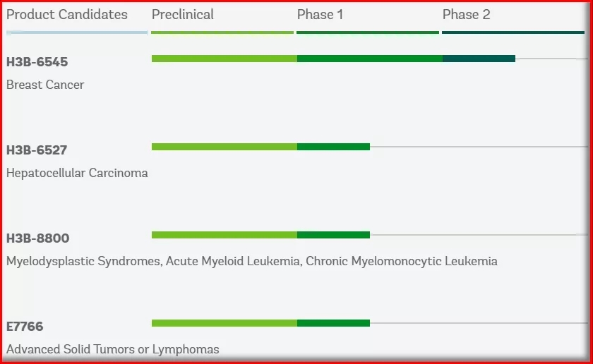Viewport: 593px width, 364px height.
Task: Click the Hepatocellular Carcinoma indication text
Action: coord(77,173)
